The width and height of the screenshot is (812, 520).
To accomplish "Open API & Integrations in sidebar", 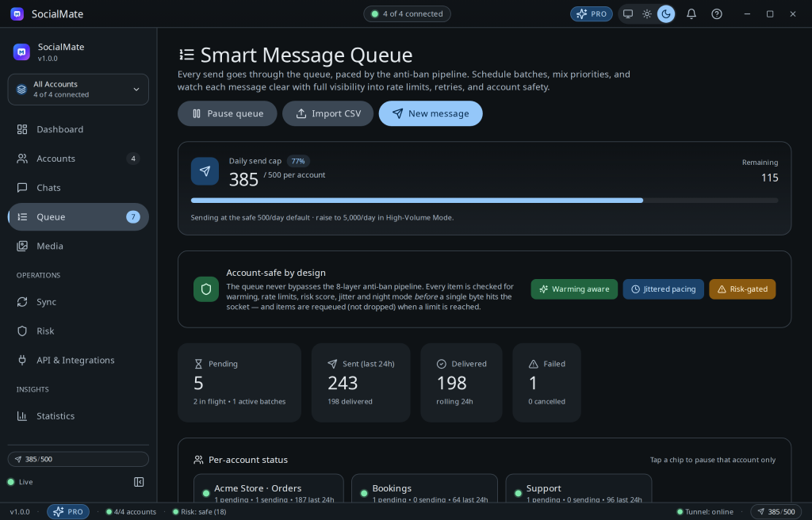I will click(x=79, y=360).
